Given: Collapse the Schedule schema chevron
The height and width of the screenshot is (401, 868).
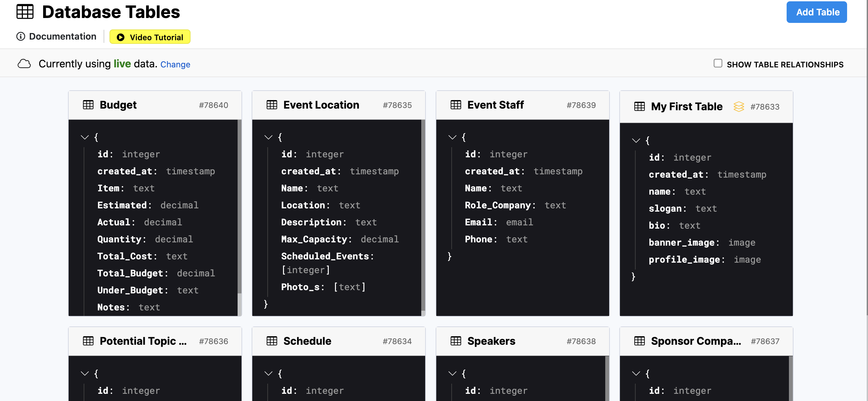Looking at the screenshot, I should [x=268, y=373].
